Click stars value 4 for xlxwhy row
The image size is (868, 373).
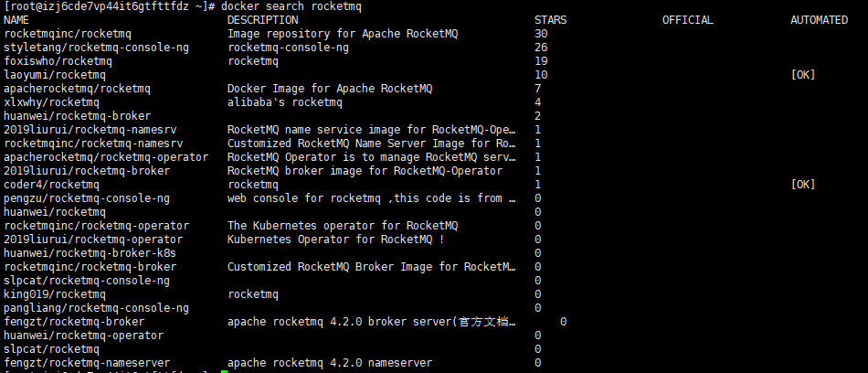pyautogui.click(x=538, y=102)
